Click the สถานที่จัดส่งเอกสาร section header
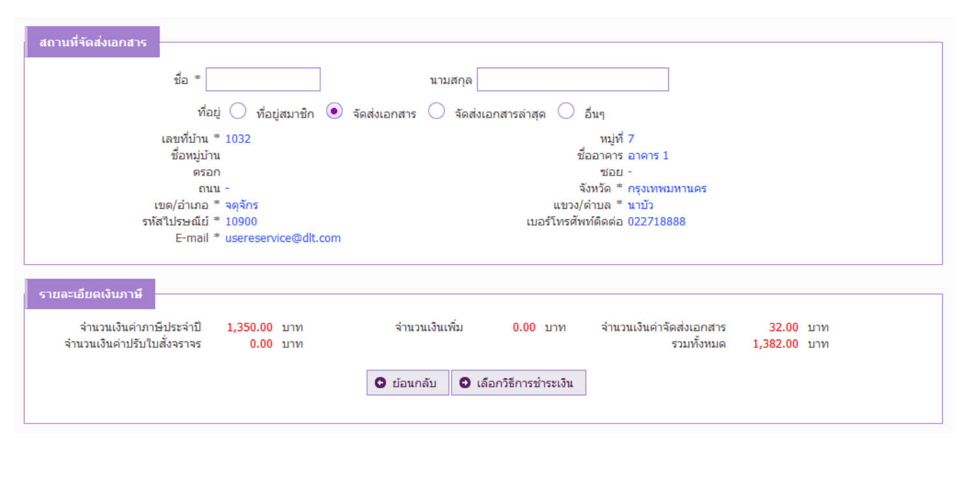The width and height of the screenshot is (980, 493). 92,42
